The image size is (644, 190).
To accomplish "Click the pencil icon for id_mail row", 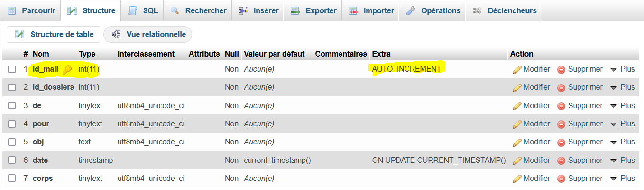I will 517,69.
